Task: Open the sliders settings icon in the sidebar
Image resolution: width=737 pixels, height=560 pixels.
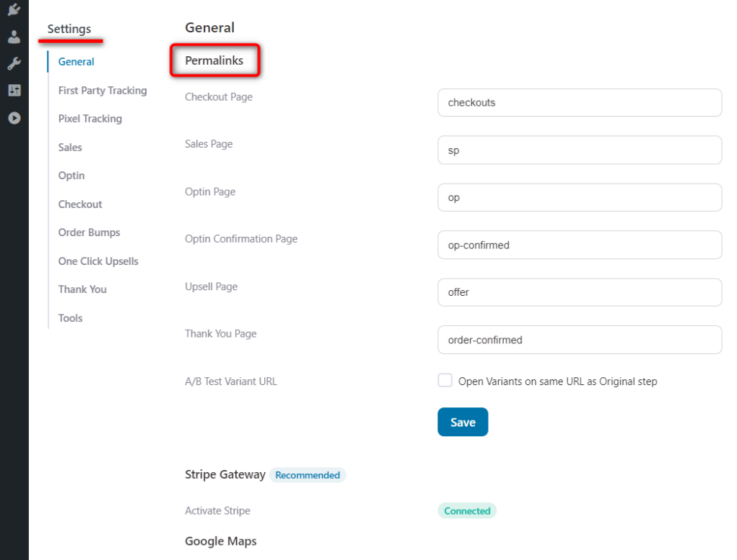Action: (14, 91)
